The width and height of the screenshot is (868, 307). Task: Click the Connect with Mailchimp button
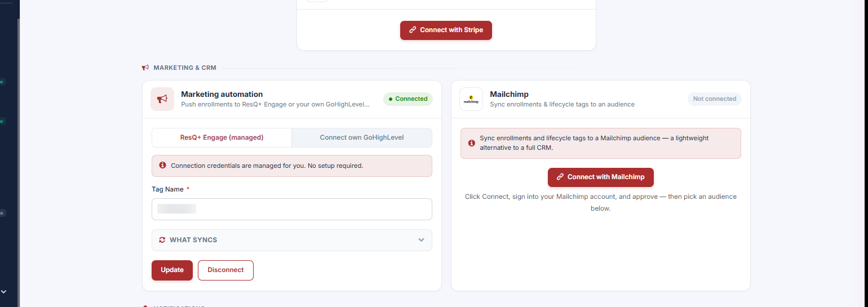click(x=600, y=177)
